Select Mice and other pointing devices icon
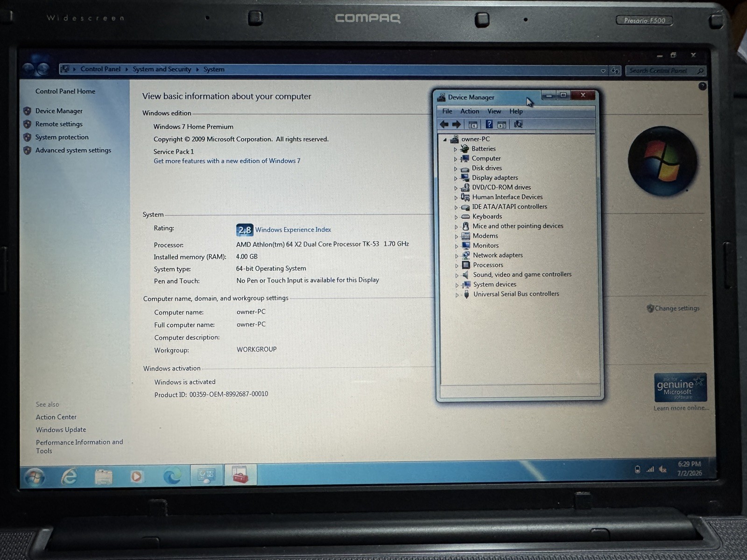This screenshot has height=560, width=747. point(465,226)
